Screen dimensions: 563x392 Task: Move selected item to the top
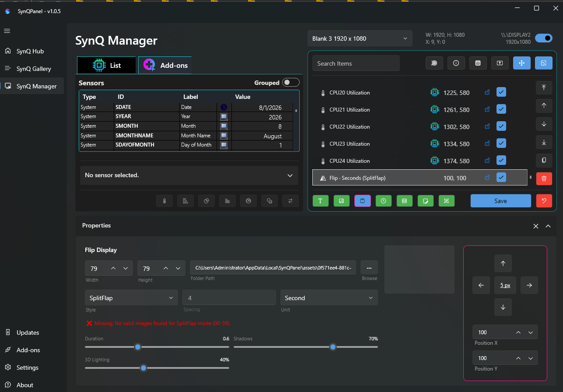click(544, 87)
